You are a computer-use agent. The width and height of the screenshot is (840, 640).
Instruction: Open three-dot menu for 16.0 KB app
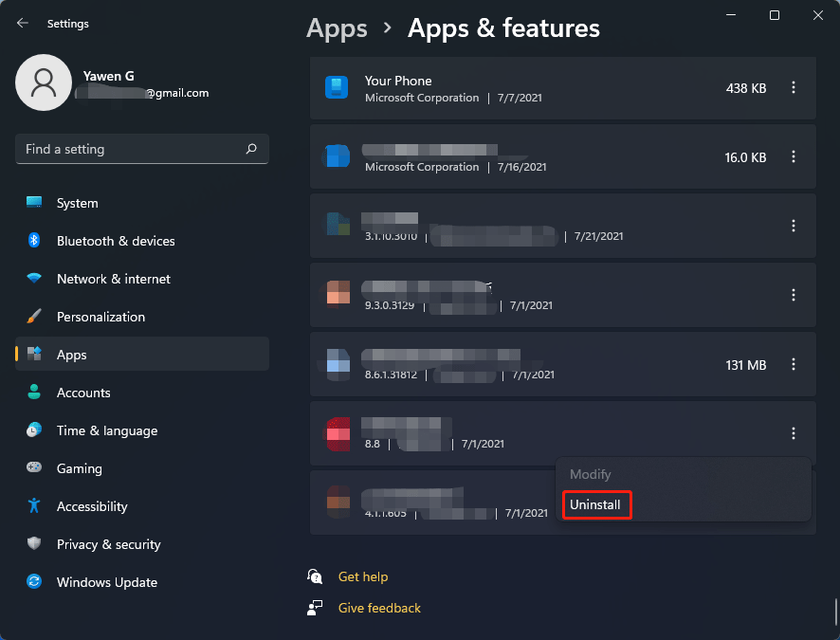click(x=794, y=157)
